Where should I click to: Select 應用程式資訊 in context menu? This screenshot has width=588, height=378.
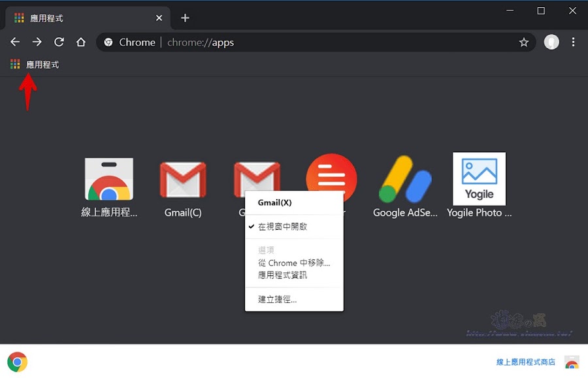click(294, 276)
